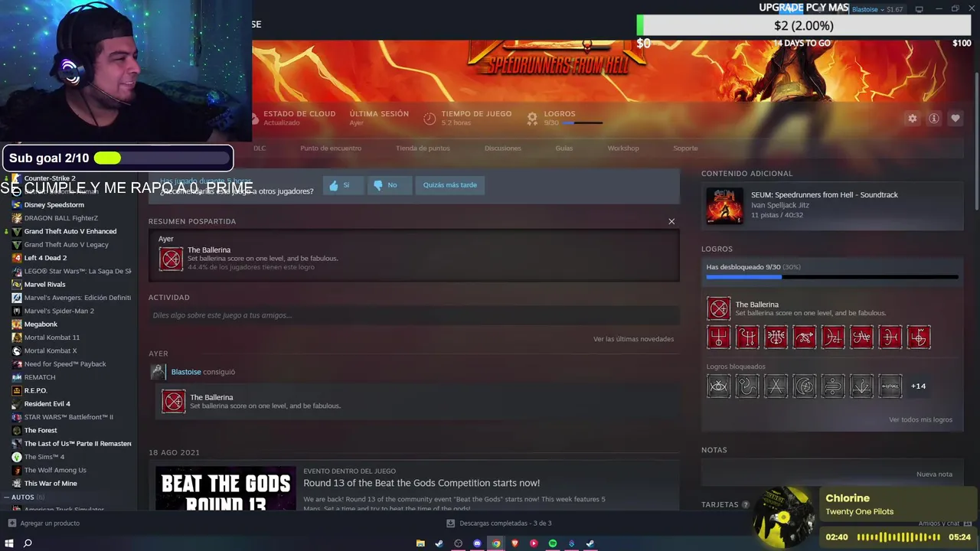
Task: Click the achievements 9/30 progress bar
Action: (831, 277)
